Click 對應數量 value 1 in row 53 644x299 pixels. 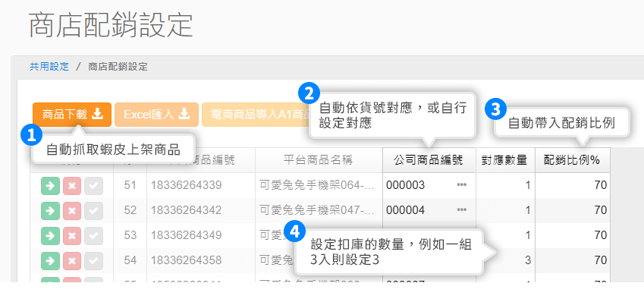[x=505, y=235]
